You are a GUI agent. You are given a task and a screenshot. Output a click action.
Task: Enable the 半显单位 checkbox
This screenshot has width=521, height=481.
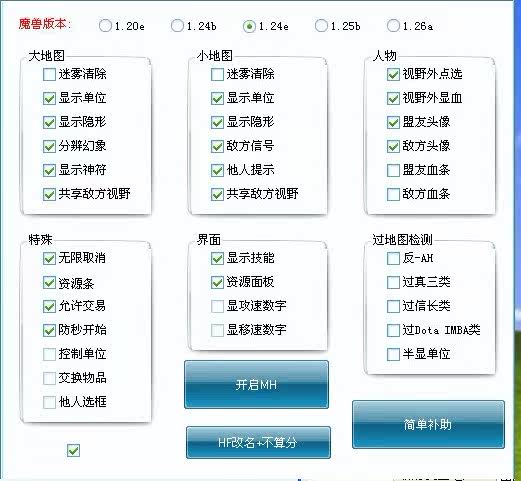pos(393,354)
